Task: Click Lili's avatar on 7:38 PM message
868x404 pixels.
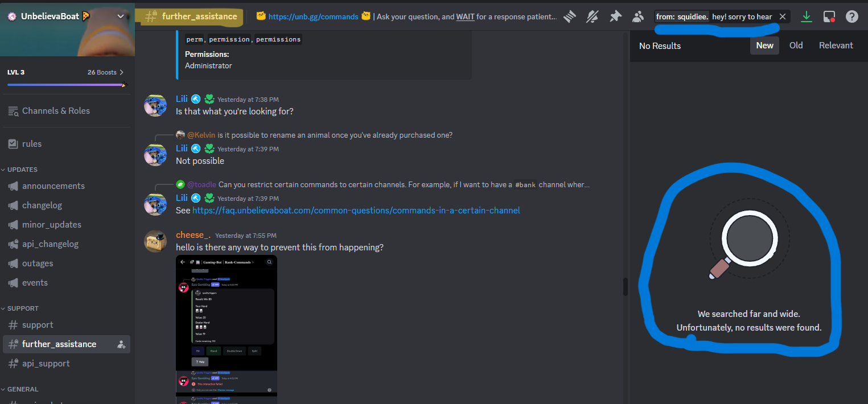Action: [x=155, y=105]
